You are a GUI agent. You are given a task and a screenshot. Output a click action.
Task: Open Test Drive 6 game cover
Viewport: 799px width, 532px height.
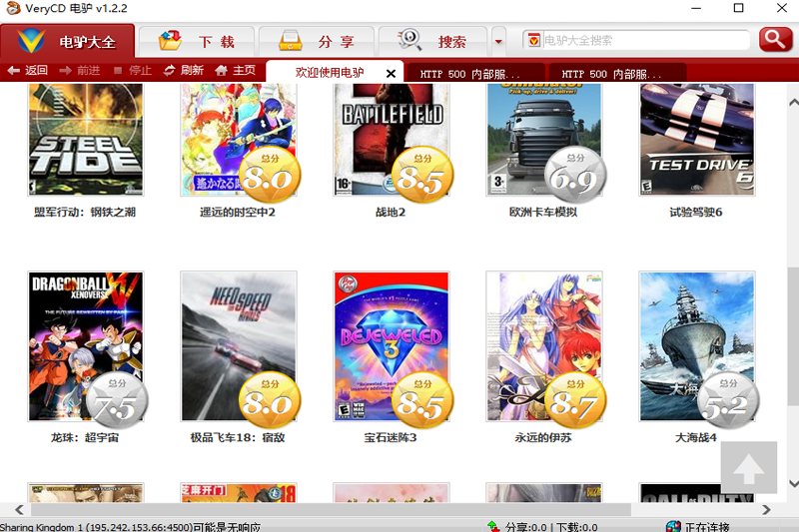pos(697,140)
